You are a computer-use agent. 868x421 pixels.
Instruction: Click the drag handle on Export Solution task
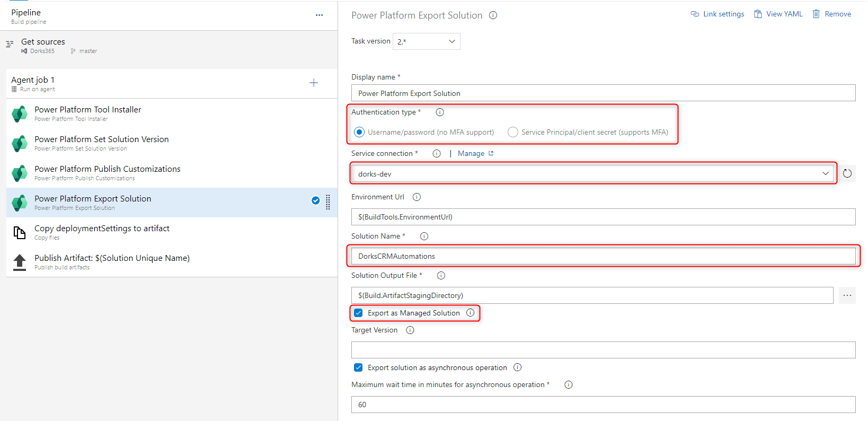[x=328, y=202]
